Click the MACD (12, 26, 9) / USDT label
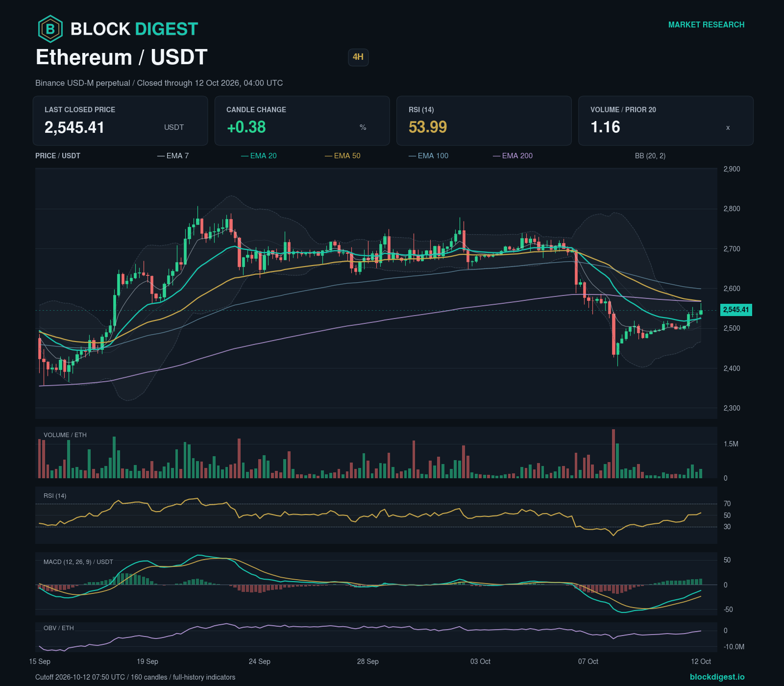 point(78,562)
